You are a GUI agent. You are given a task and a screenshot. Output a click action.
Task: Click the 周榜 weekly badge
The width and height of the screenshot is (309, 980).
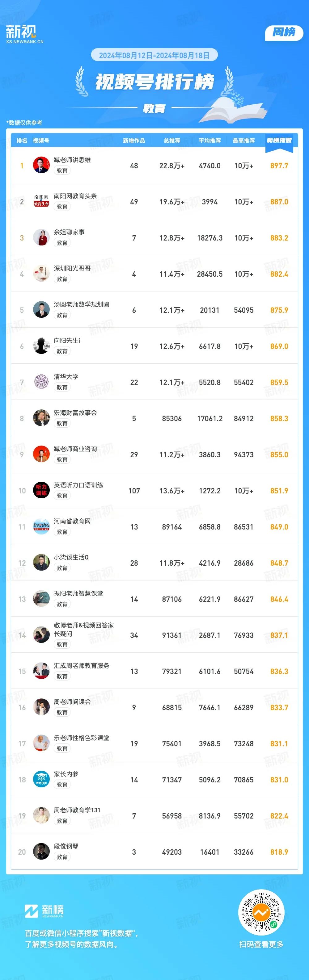(x=284, y=32)
